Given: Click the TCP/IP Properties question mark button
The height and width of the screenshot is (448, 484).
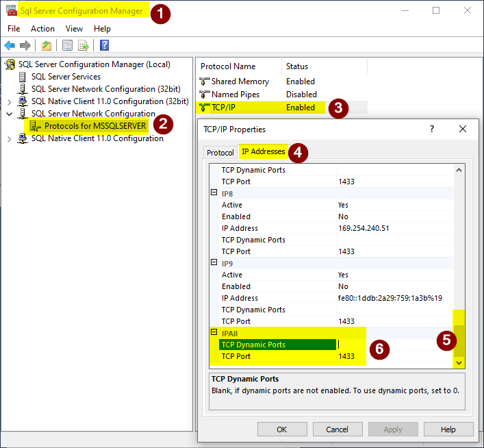Looking at the screenshot, I should (432, 129).
